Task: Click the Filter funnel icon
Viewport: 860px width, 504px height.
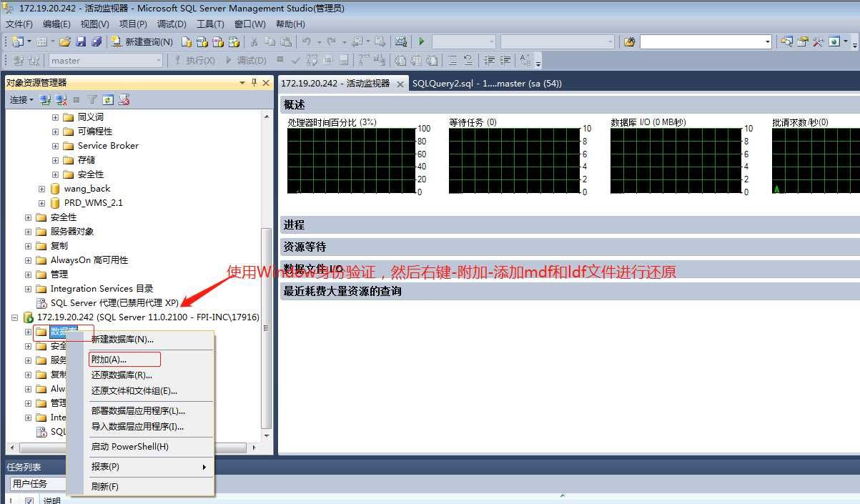Action: (x=92, y=100)
